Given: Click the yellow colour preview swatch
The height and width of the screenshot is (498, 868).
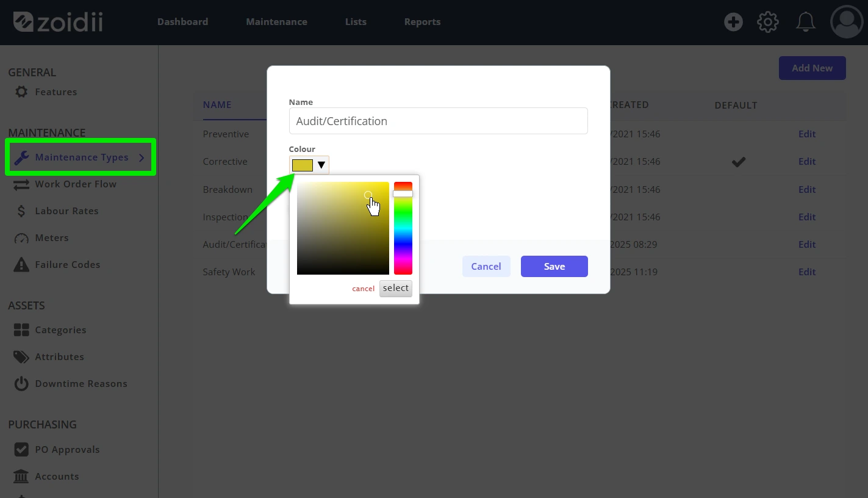Looking at the screenshot, I should 303,165.
